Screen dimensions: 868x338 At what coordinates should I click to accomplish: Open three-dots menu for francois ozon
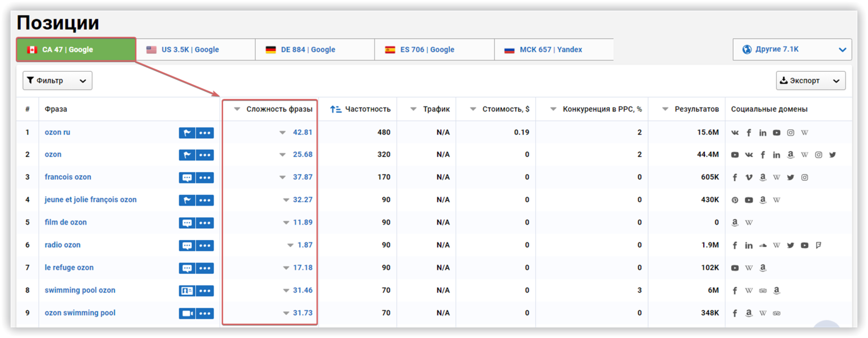pos(205,178)
